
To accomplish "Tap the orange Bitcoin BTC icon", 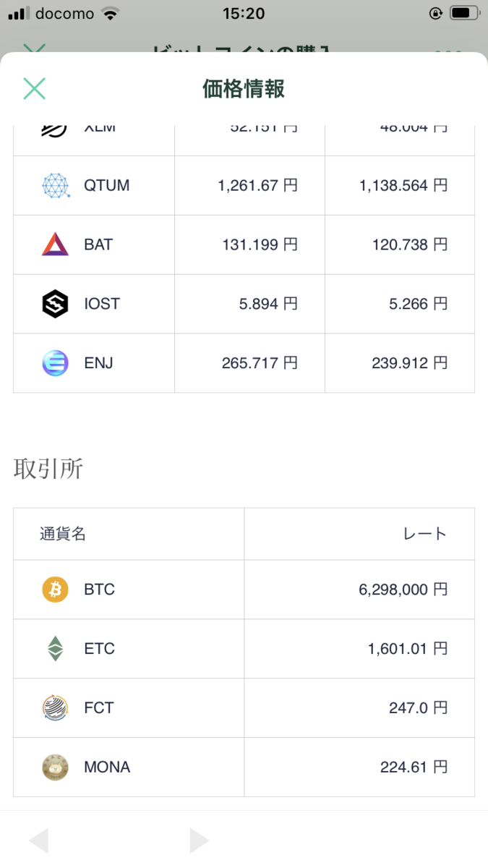I will pos(56,590).
